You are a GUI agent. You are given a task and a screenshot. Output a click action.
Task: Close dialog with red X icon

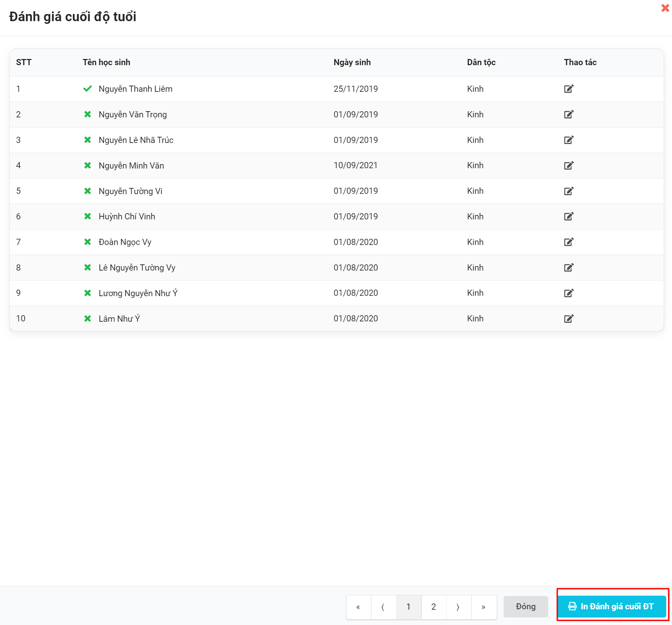tap(665, 8)
